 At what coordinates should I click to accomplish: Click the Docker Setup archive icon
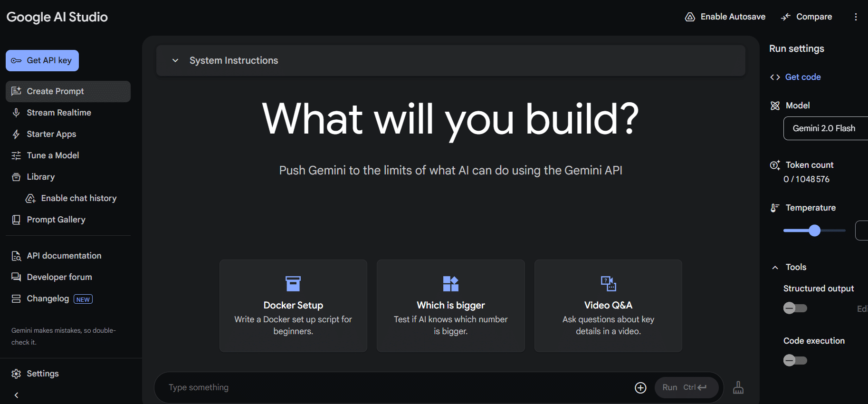click(x=293, y=284)
